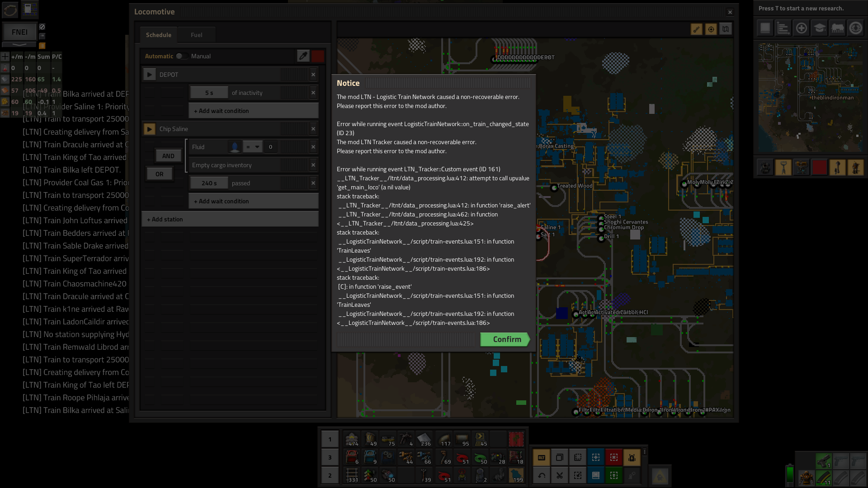Viewport: 868px width, 488px height.
Task: Switch to the Fuel tab
Action: pyautogui.click(x=196, y=35)
